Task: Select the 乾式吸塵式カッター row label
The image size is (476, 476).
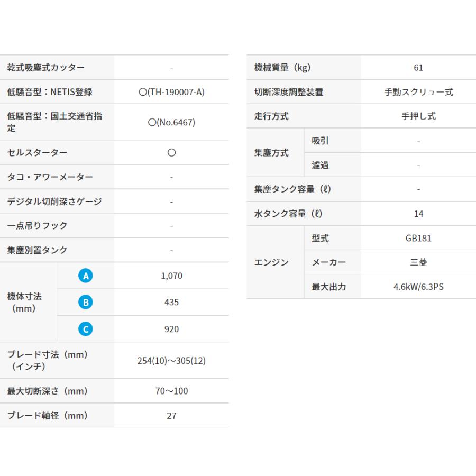Action: [46, 67]
